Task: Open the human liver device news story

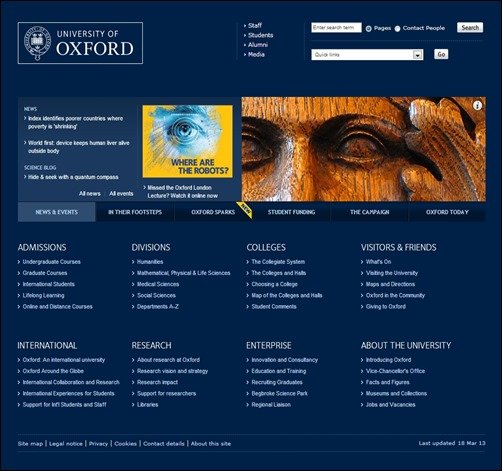Action: click(x=79, y=147)
